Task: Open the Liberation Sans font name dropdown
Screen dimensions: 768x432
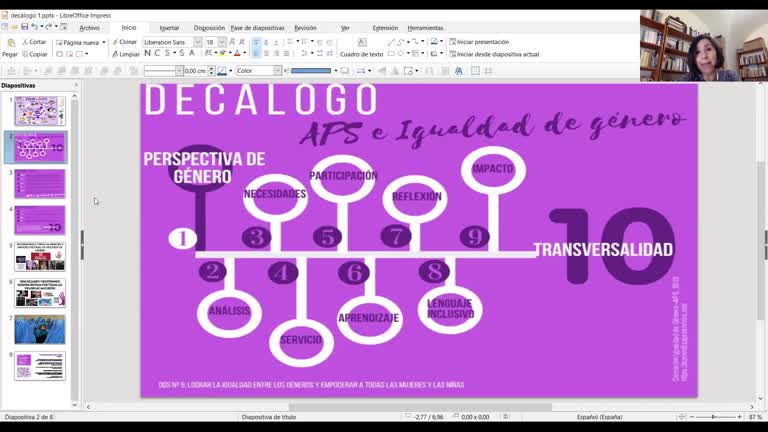Action: coord(197,42)
